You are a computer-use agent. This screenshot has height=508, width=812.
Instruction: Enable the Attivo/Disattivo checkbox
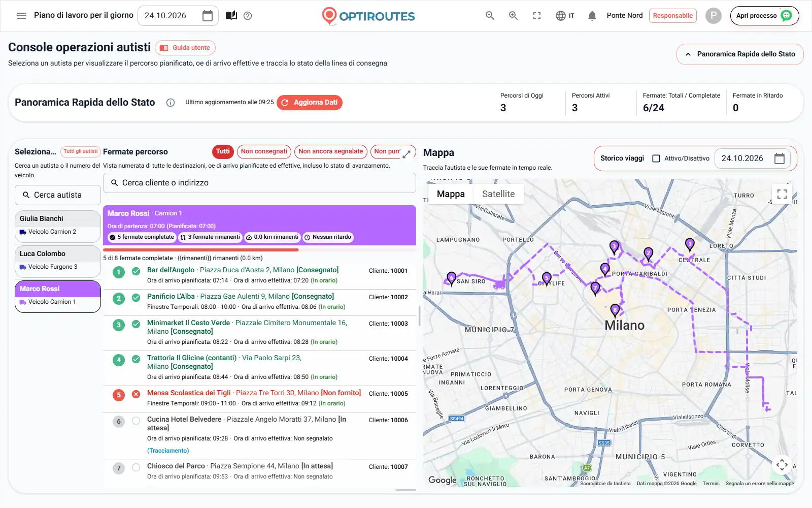tap(656, 158)
